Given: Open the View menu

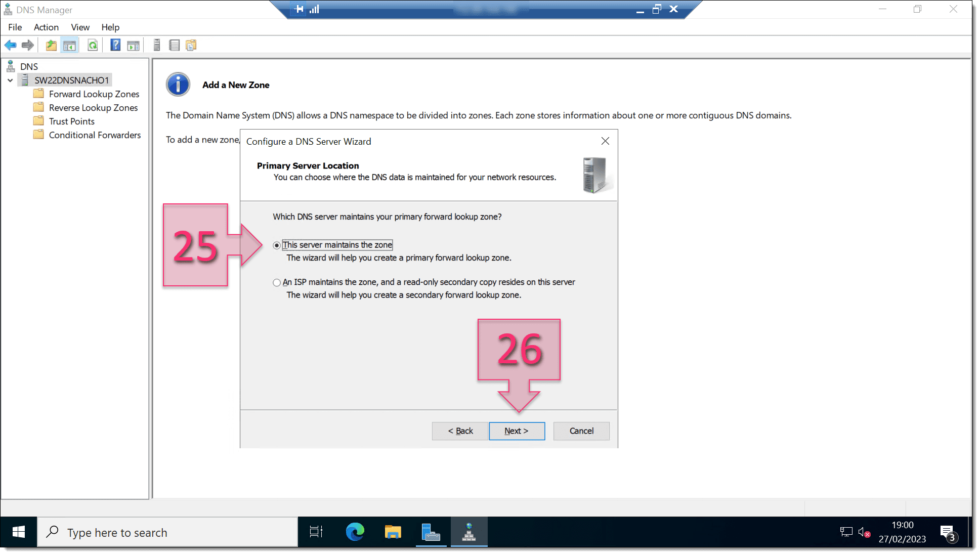Looking at the screenshot, I should coord(80,27).
